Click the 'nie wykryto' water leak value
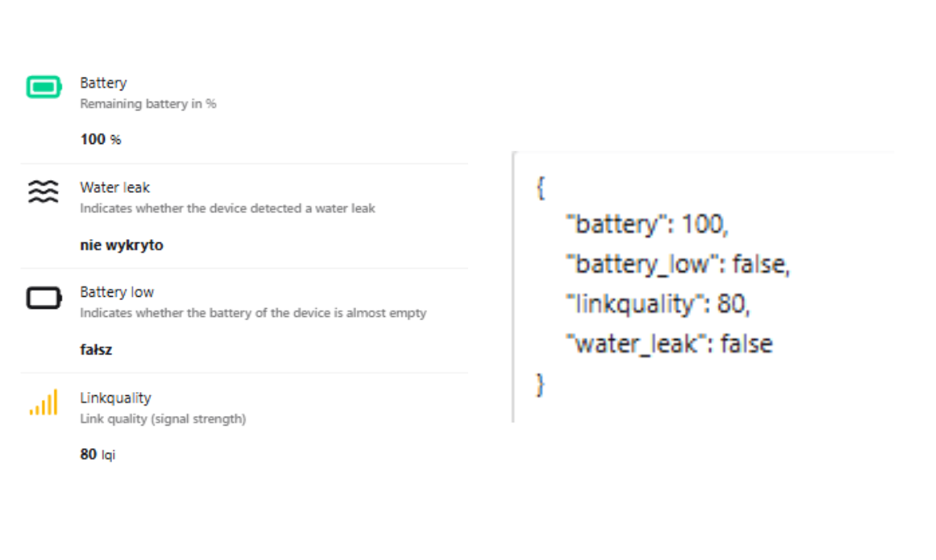 click(122, 246)
